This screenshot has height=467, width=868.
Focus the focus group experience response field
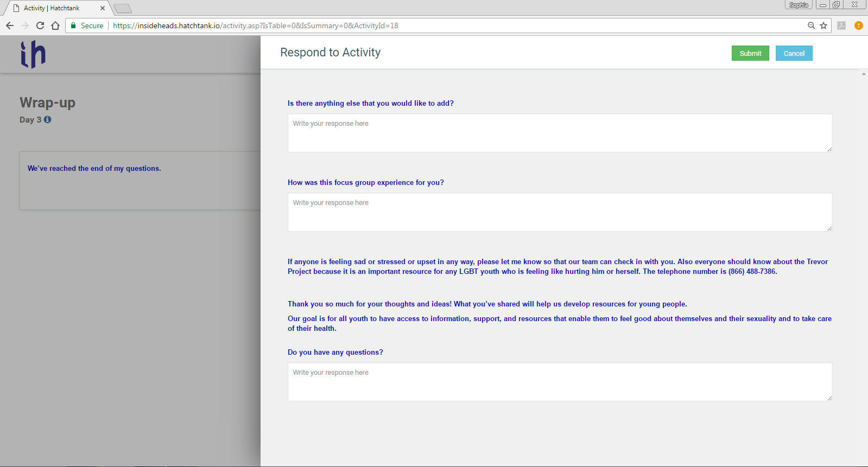pyautogui.click(x=560, y=212)
